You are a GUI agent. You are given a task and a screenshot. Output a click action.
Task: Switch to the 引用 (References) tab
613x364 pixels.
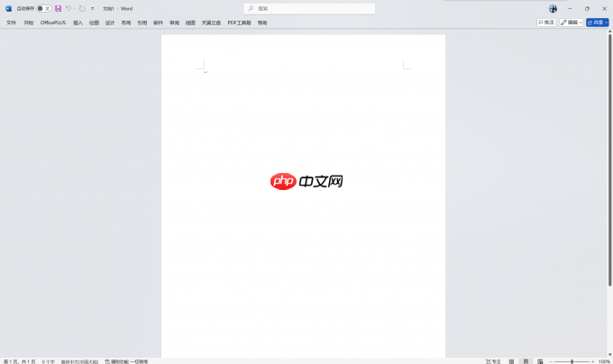pyautogui.click(x=142, y=23)
